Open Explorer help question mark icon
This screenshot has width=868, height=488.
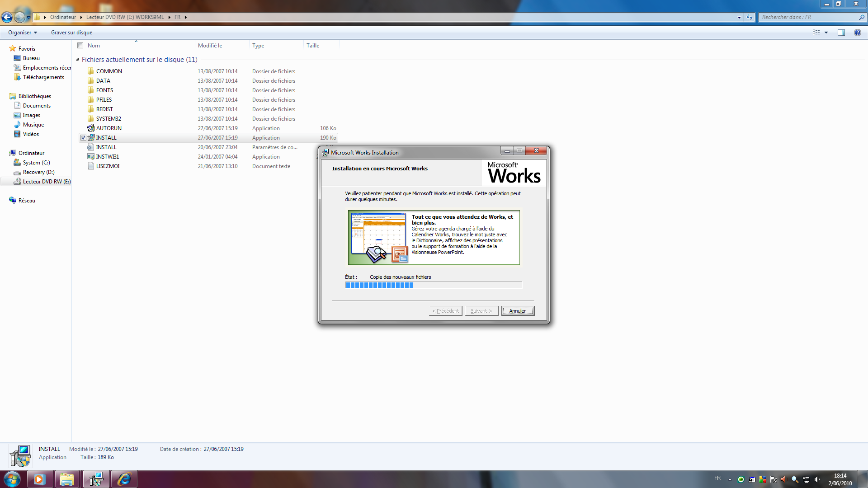pos(857,33)
